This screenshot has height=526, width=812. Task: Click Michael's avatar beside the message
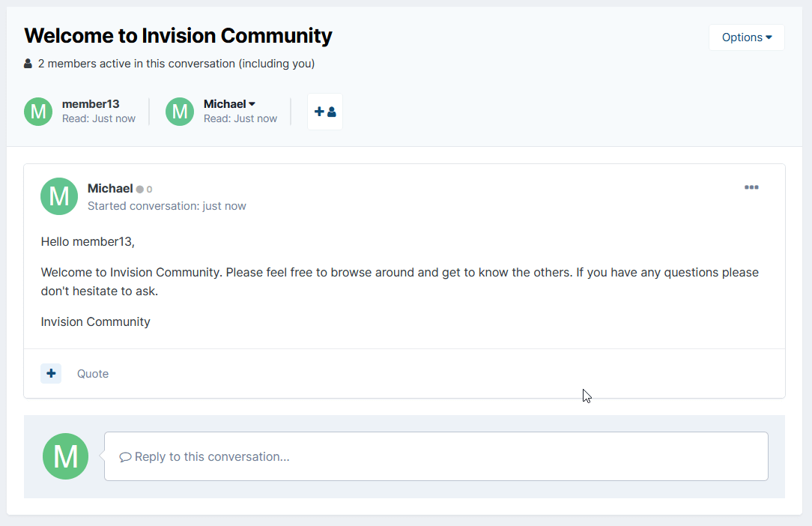pos(59,196)
